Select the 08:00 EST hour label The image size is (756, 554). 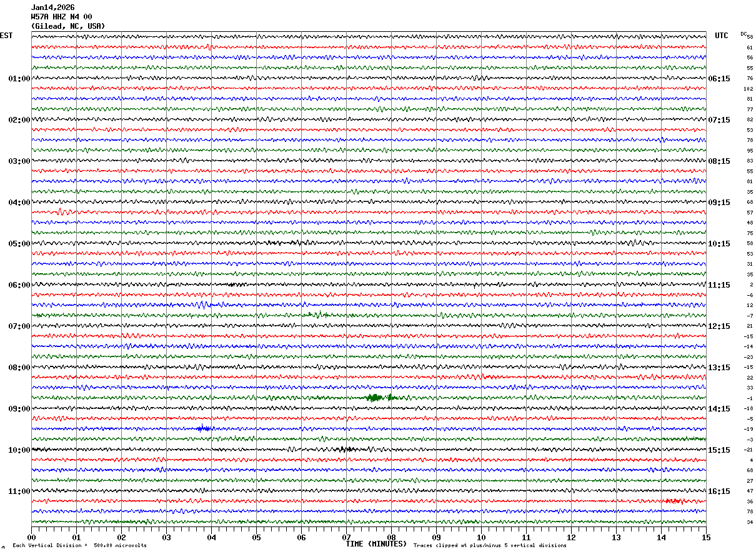click(19, 368)
